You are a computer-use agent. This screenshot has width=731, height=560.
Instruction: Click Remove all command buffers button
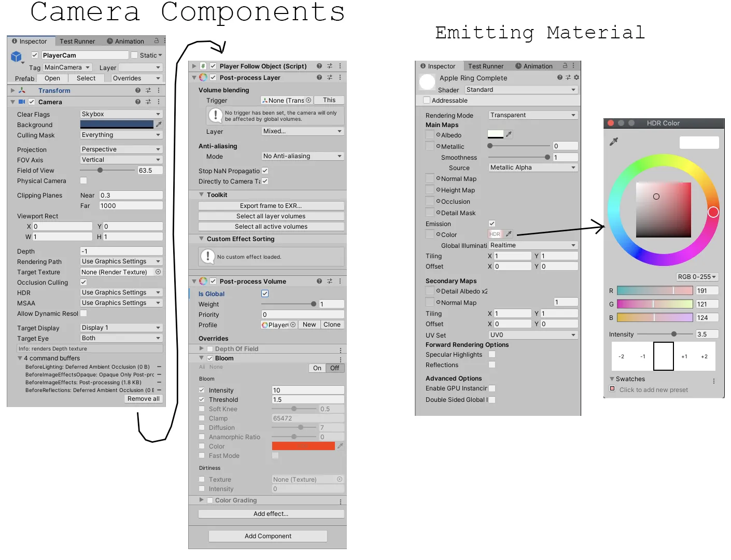tap(144, 399)
